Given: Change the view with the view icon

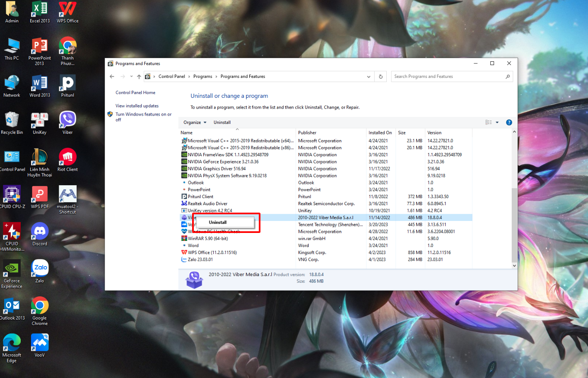Looking at the screenshot, I should 489,122.
